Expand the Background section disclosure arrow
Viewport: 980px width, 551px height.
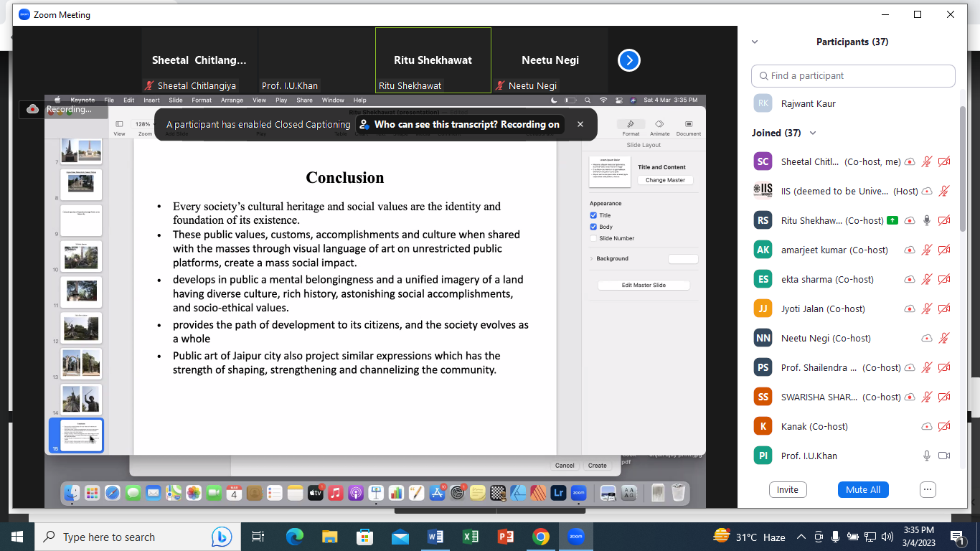[x=591, y=258]
